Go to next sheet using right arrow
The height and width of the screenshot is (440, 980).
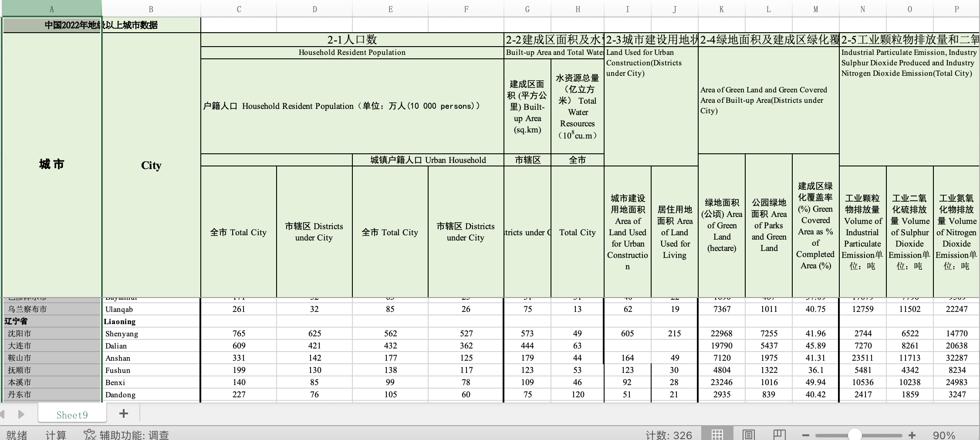pyautogui.click(x=21, y=414)
